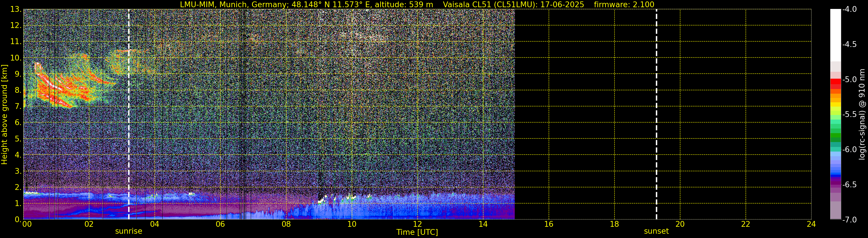Click the '11.' height axis tick label
The width and height of the screenshot is (868, 238).
point(16,42)
